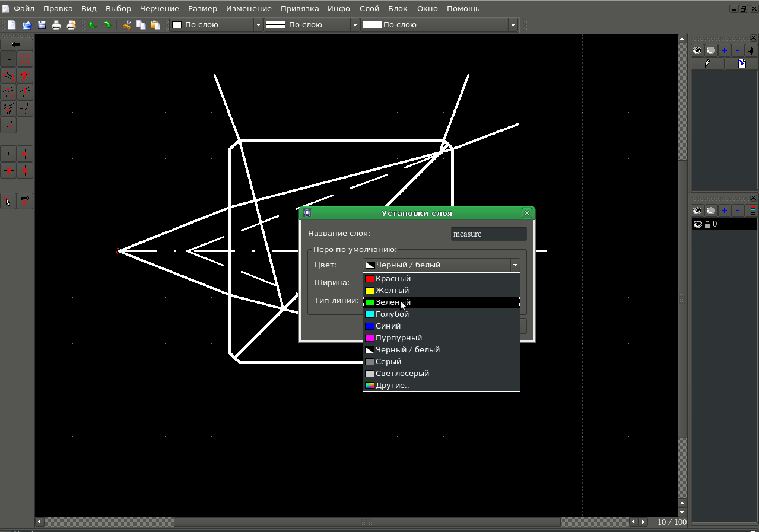
Task: Add a new layer with the plus button
Action: click(x=724, y=210)
